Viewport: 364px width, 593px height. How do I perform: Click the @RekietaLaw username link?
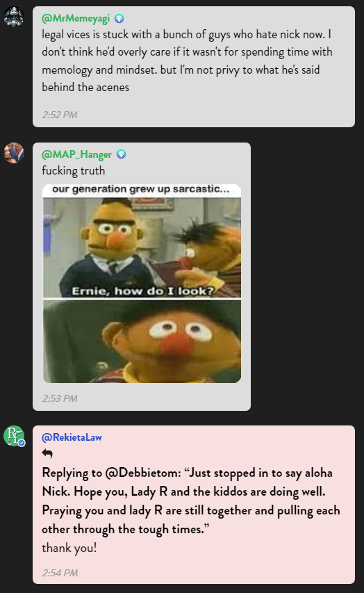(72, 437)
